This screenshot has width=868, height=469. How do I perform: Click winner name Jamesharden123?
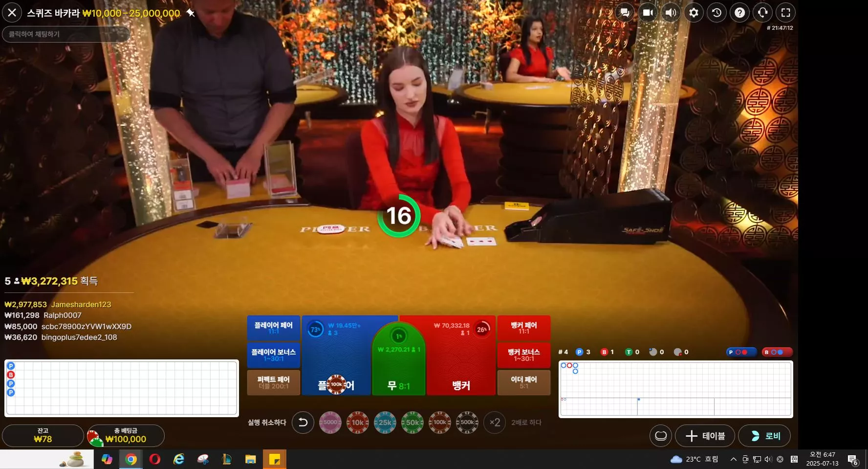point(81,305)
